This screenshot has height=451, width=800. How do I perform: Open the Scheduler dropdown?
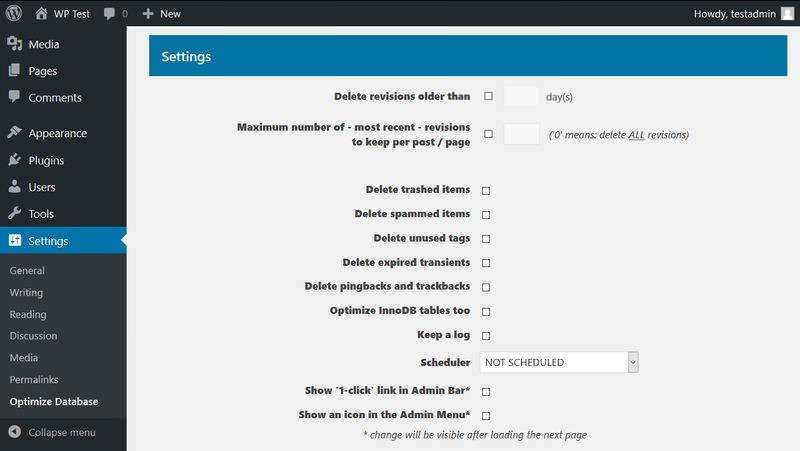(x=559, y=362)
